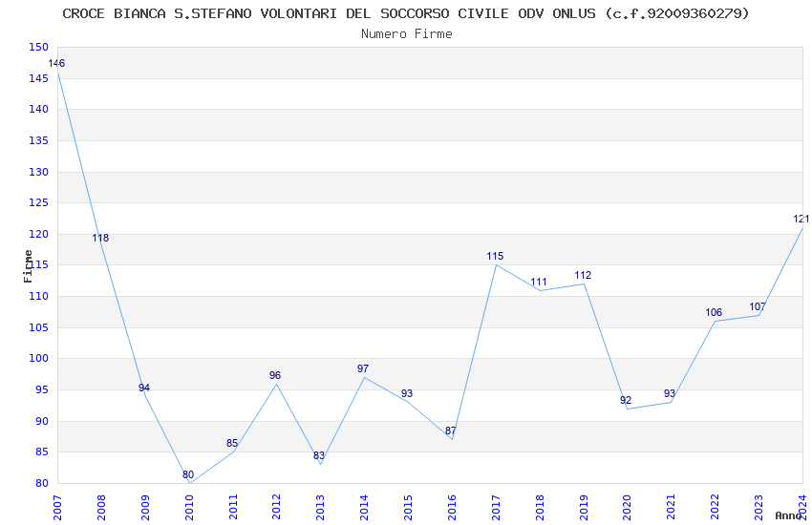Image resolution: width=812 pixels, height=525 pixels.
Task: Click the 2012 year axis label
Action: click(x=276, y=507)
